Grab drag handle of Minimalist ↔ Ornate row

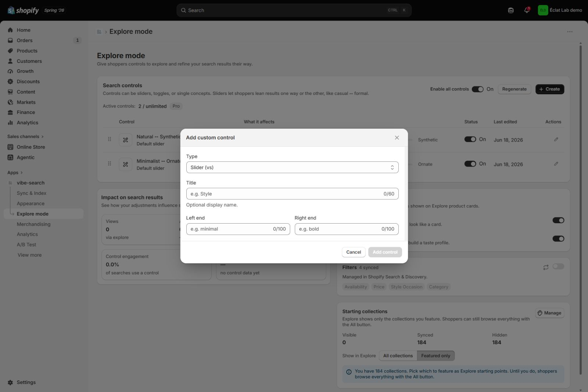[x=110, y=163]
